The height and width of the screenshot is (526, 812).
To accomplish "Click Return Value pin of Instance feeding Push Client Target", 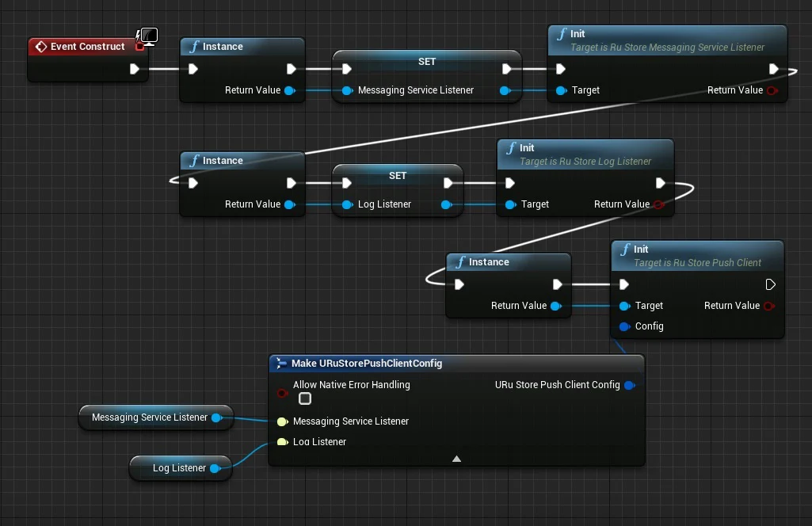I will point(556,306).
